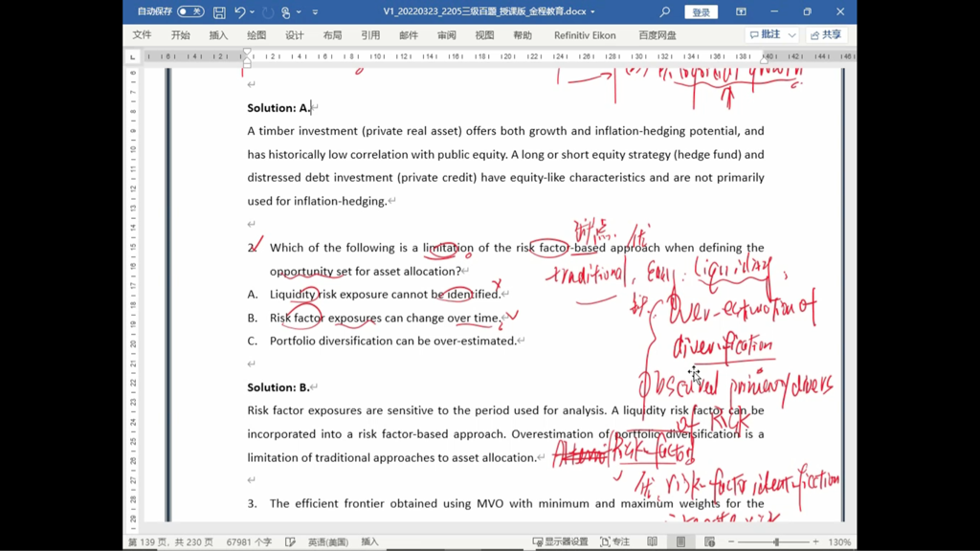Screen dimensions: 980x551
Task: Expand the 批注 comments dropdown
Action: [x=792, y=35]
